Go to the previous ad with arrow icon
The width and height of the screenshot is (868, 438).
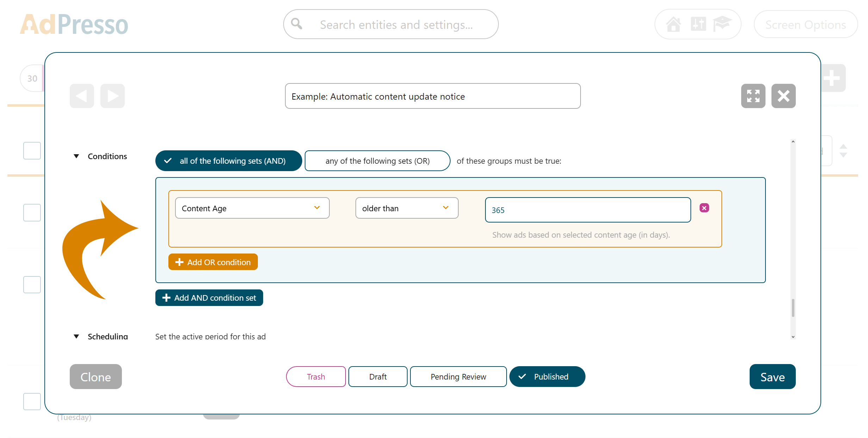coord(81,95)
